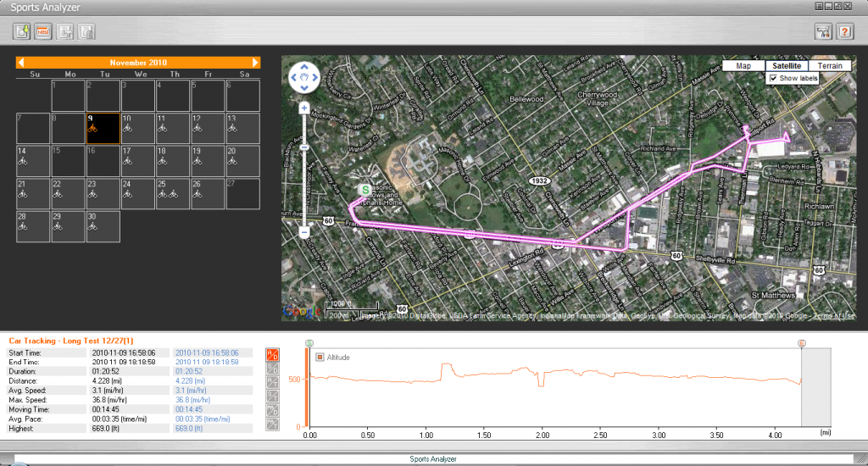Pan map down with the down arrow

[x=304, y=87]
